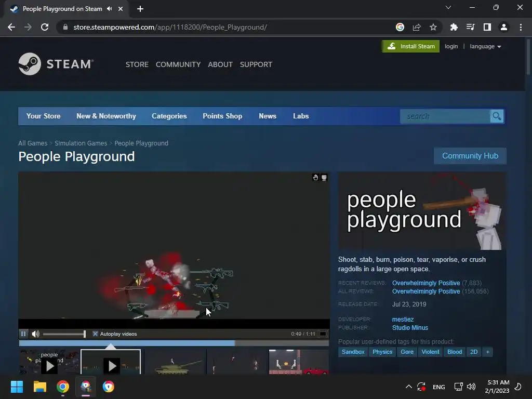Open Chrome extensions puzzle icon
This screenshot has width=532, height=399.
point(454,27)
